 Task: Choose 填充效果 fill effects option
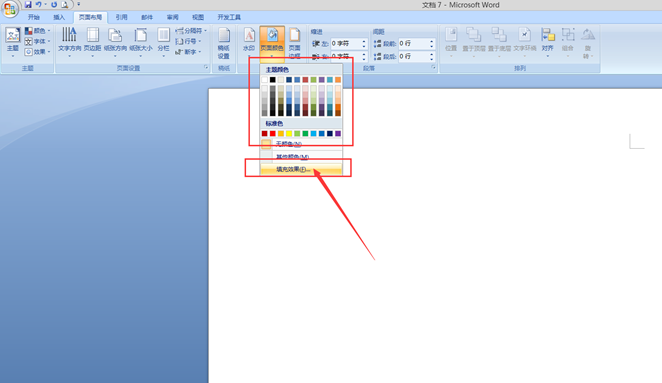point(301,169)
